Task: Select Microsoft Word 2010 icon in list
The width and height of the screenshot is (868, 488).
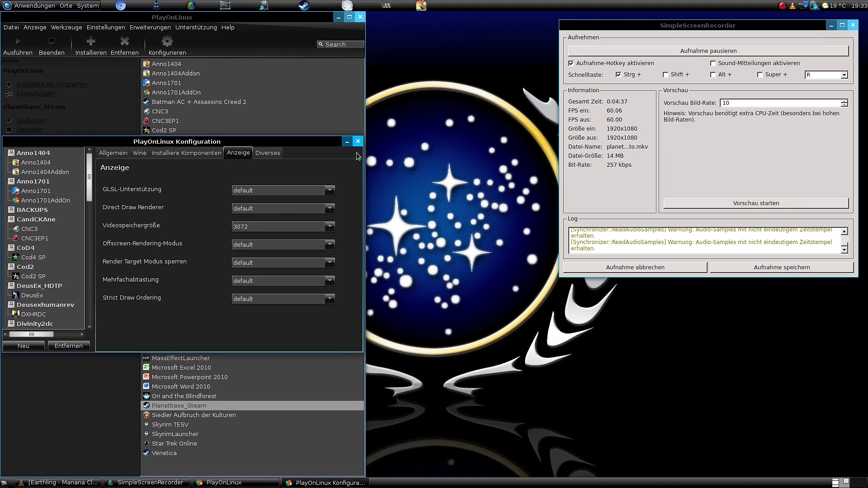Action: coord(146,386)
